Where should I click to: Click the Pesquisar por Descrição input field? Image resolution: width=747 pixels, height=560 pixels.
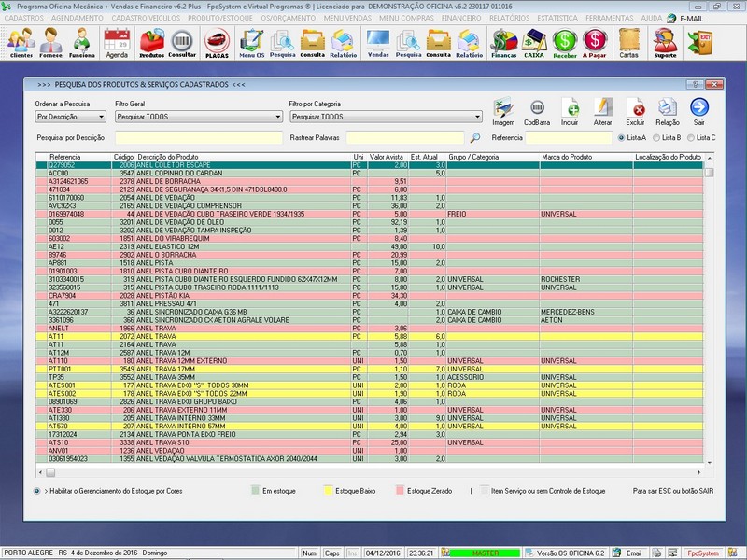pyautogui.click(x=198, y=138)
